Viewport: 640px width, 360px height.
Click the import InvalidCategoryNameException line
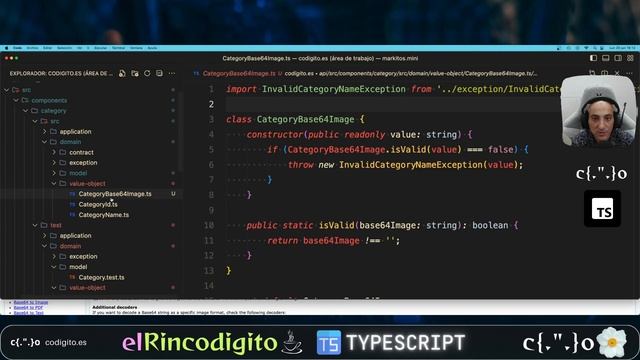[393, 89]
